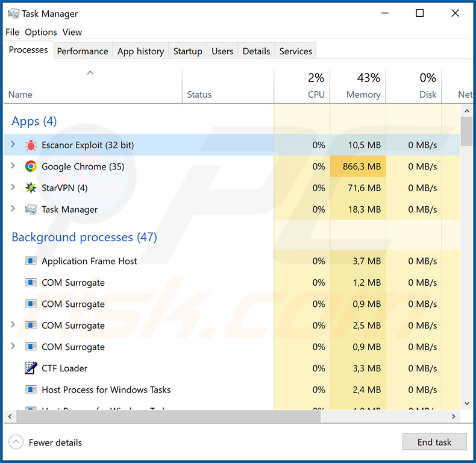
Task: Click the CTF Loader notepad icon
Action: click(x=31, y=368)
